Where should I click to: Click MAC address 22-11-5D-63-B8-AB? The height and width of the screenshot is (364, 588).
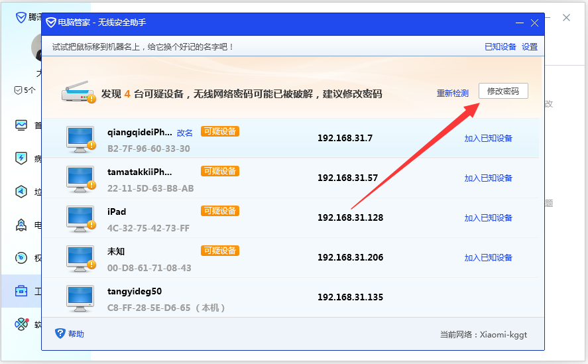tap(150, 189)
